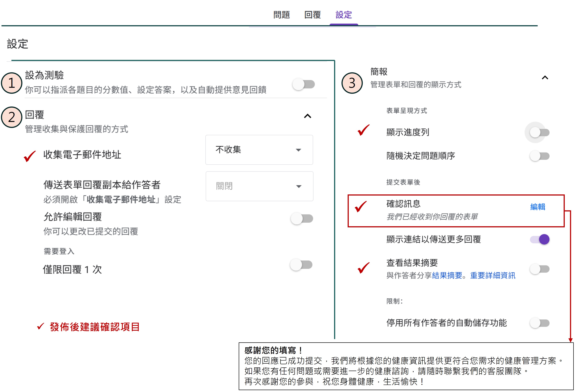Click the numbered circle 1 badge

coord(12,83)
